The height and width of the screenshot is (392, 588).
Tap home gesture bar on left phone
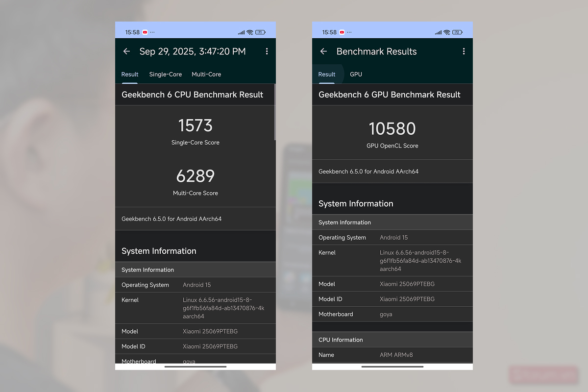coord(196,367)
